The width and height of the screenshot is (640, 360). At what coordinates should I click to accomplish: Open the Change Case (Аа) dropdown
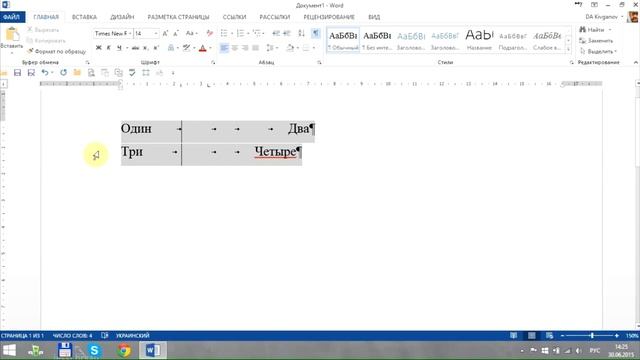pos(191,33)
